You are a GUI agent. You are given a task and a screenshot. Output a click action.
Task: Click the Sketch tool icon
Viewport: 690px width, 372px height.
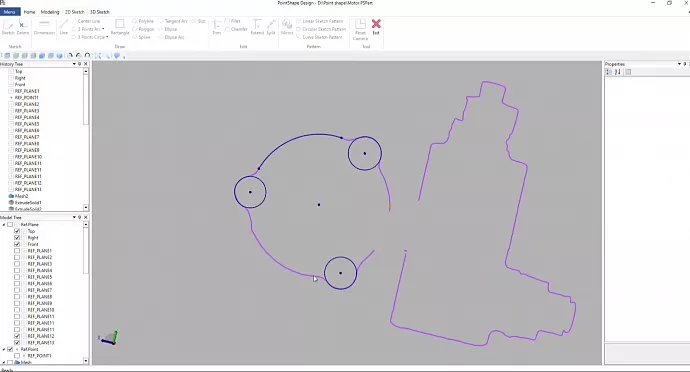8,27
